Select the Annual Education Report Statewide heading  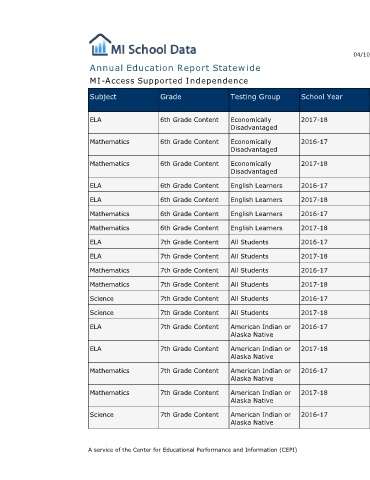[x=175, y=68]
